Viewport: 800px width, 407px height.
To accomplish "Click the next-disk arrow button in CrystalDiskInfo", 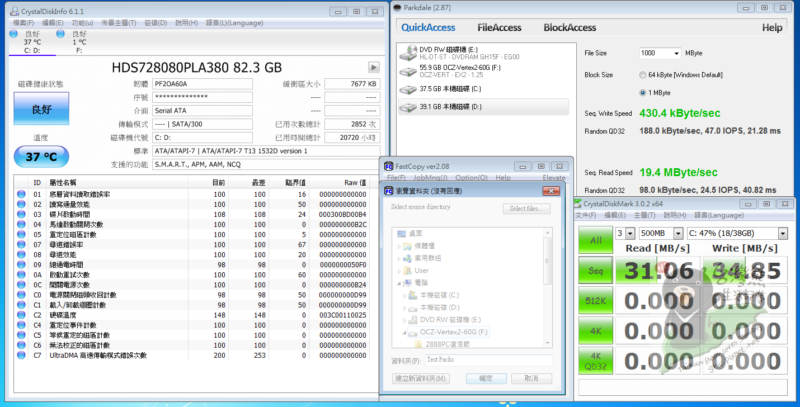I will pos(373,67).
